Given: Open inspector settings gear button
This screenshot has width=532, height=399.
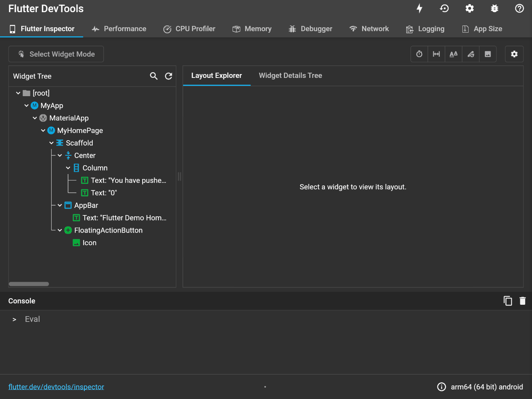Looking at the screenshot, I should (x=514, y=54).
